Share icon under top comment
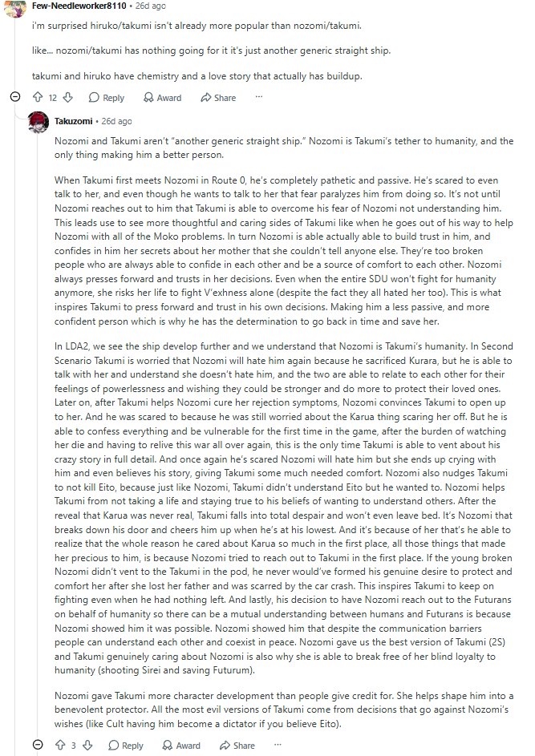The image size is (535, 756). point(206,97)
